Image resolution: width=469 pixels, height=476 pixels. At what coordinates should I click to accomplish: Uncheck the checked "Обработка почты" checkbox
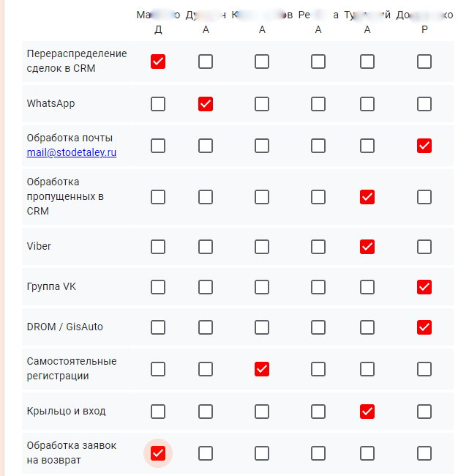click(x=424, y=146)
